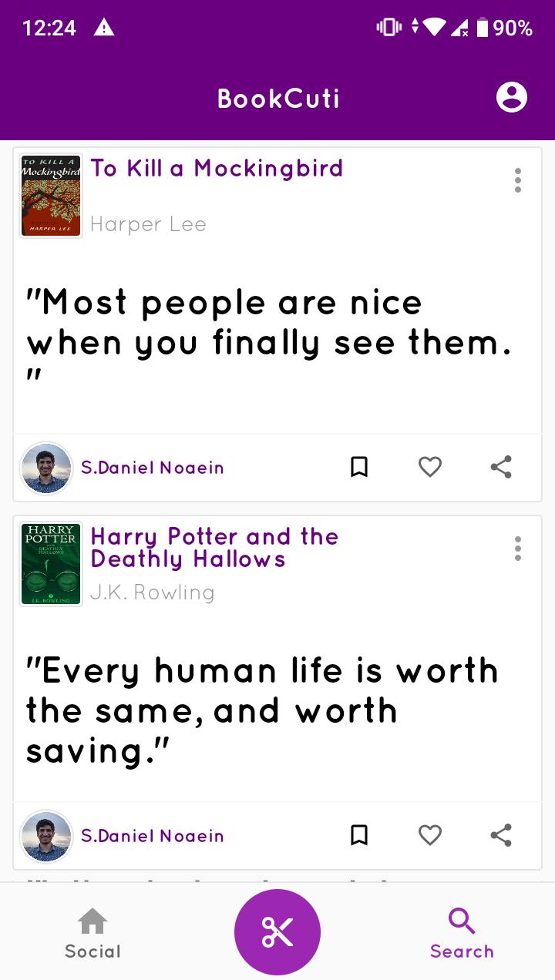This screenshot has width=555, height=980.
Task: View Harry Potter book cover thumbnail
Action: pos(51,564)
